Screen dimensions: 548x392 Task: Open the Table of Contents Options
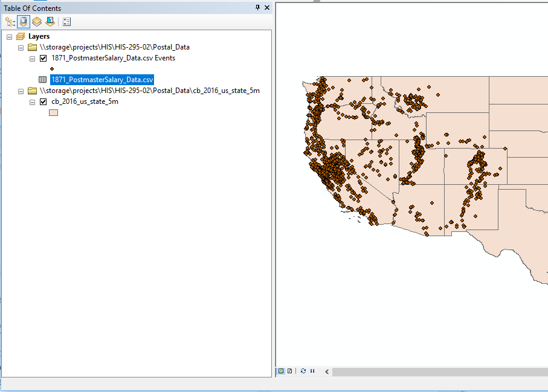pyautogui.click(x=66, y=22)
